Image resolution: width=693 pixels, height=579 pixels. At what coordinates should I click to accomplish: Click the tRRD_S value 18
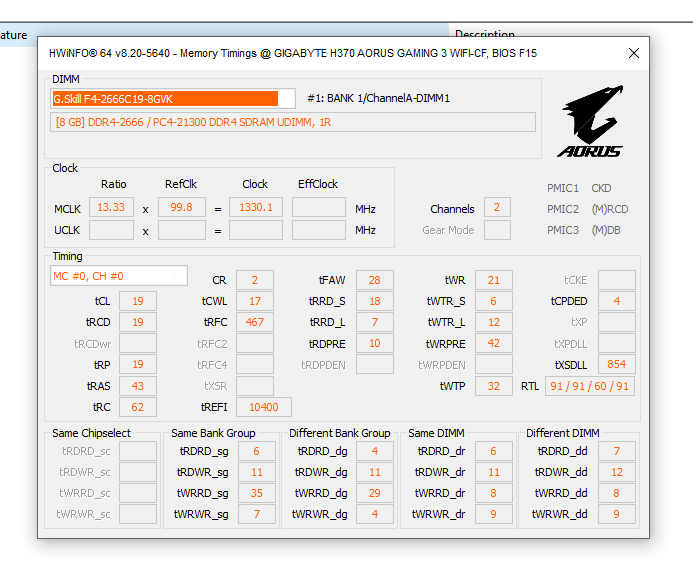(x=375, y=301)
